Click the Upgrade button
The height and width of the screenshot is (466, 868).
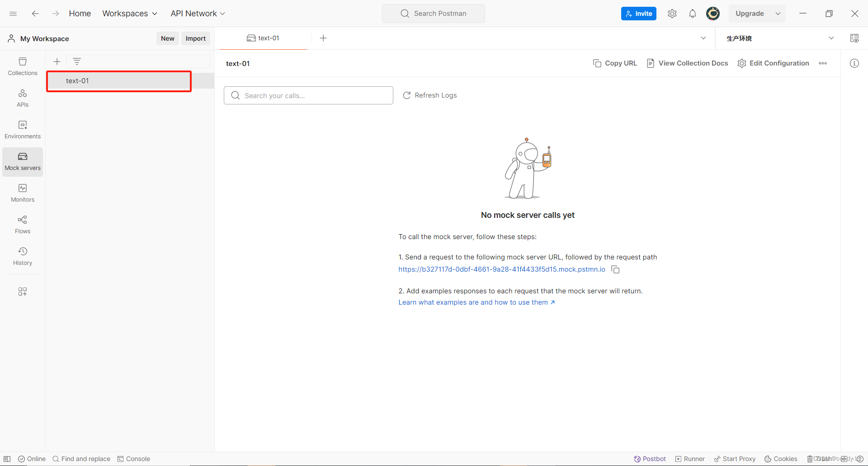click(x=750, y=14)
